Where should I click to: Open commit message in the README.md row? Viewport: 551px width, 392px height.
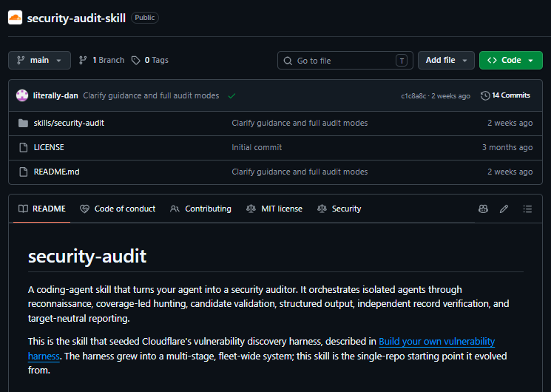tap(300, 172)
